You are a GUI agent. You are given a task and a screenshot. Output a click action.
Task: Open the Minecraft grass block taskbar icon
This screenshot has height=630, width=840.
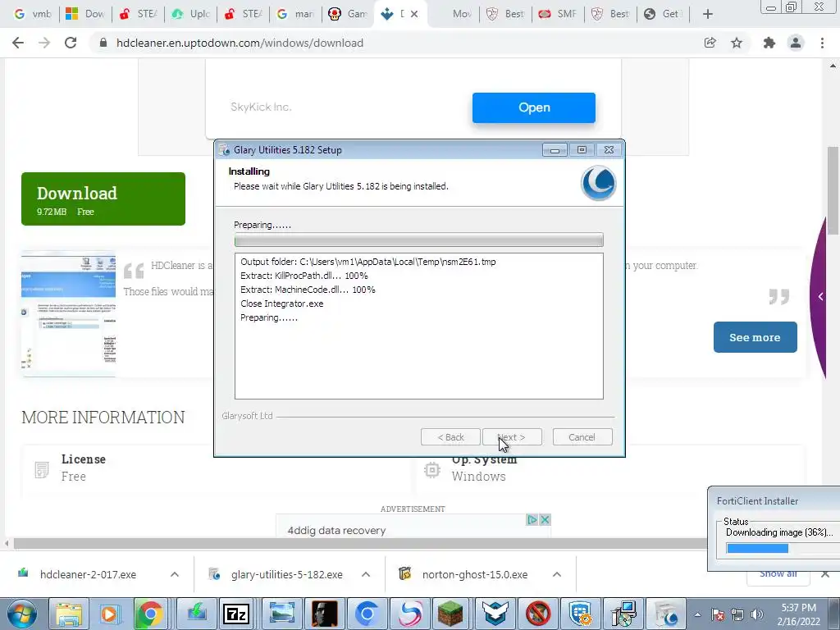pos(450,614)
